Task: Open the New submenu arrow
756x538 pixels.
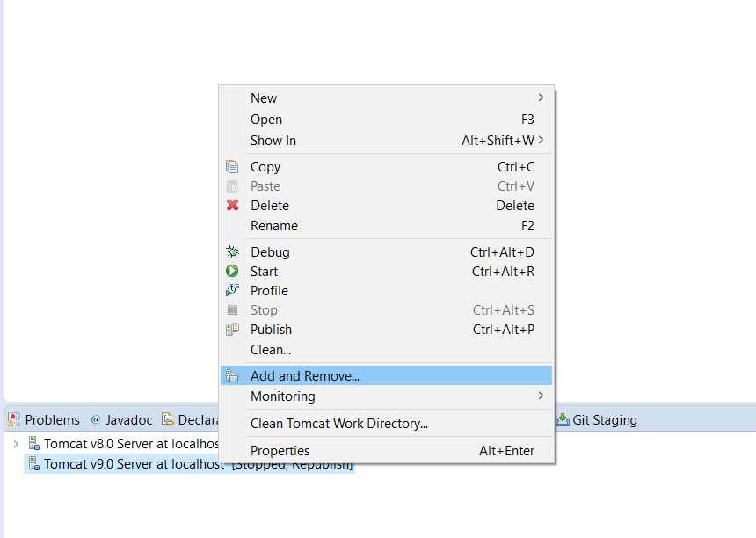Action: pyautogui.click(x=541, y=98)
